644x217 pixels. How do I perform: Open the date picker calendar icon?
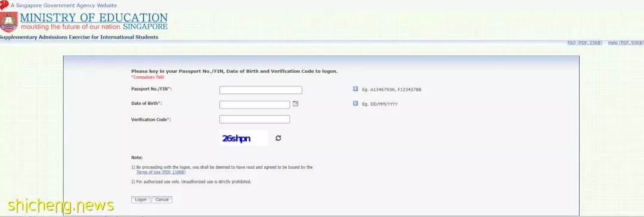click(x=295, y=104)
